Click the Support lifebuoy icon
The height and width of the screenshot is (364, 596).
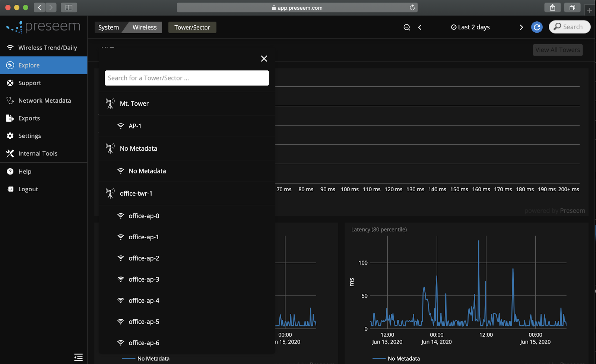click(x=10, y=83)
